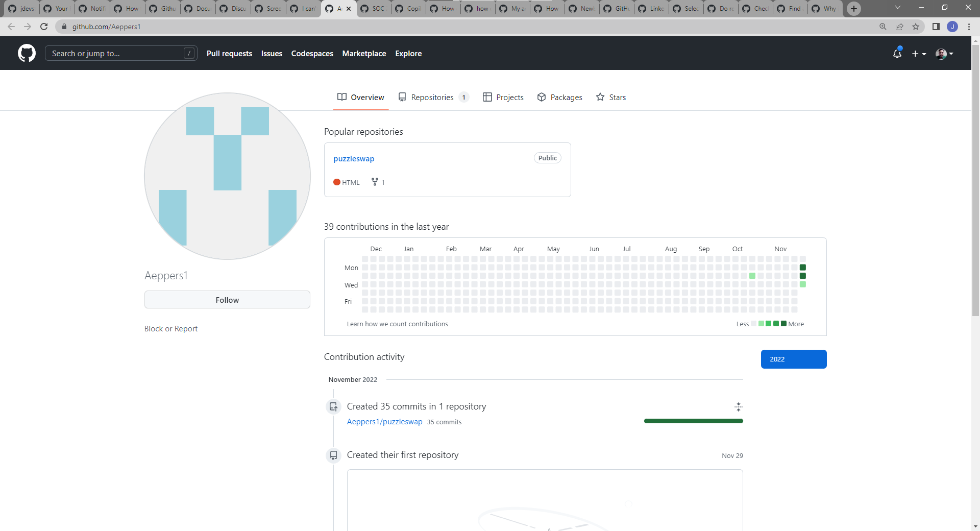The width and height of the screenshot is (980, 531).
Task: Open the Chrome profile J icon
Action: [x=952, y=27]
